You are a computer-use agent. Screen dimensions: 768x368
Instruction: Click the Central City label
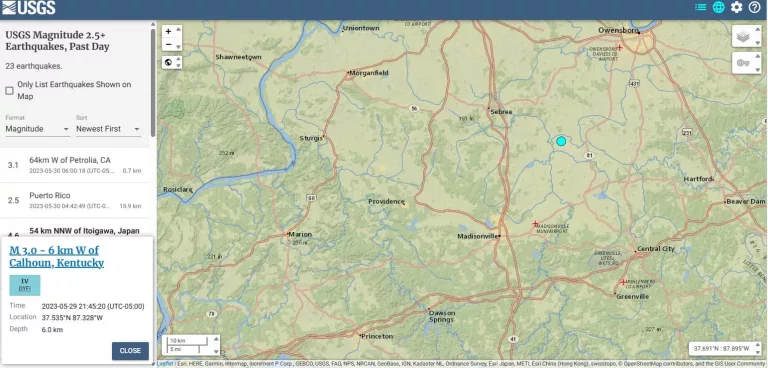pyautogui.click(x=656, y=249)
